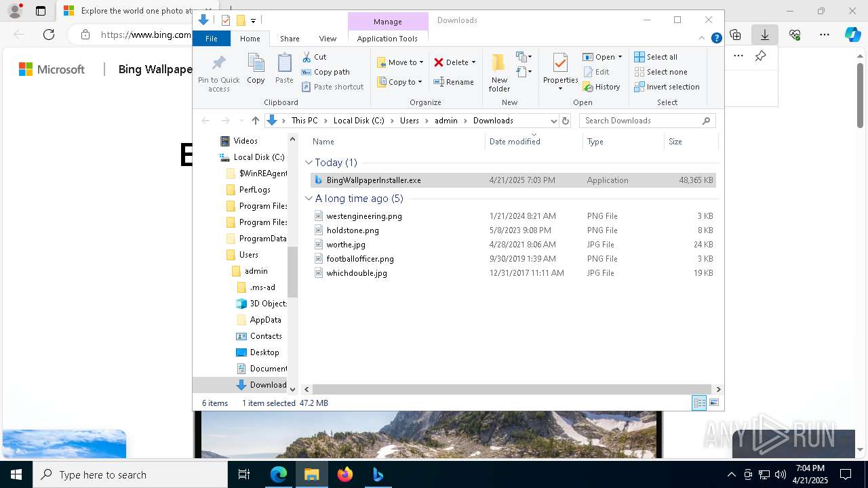Select westengineering.png file
The image size is (868, 488).
coord(513,216)
